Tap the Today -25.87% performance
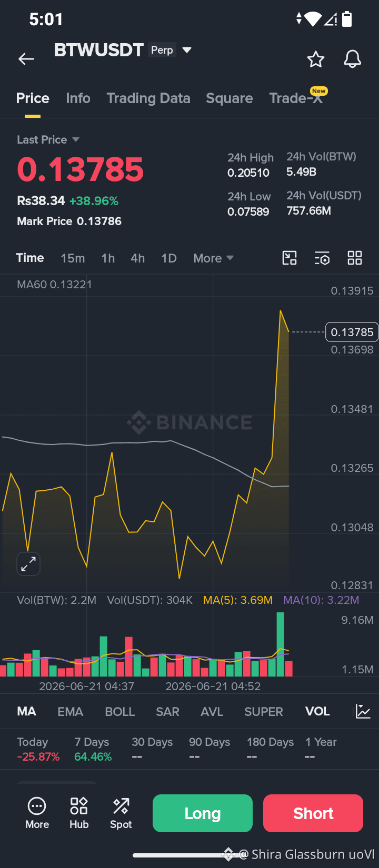 coord(38,749)
